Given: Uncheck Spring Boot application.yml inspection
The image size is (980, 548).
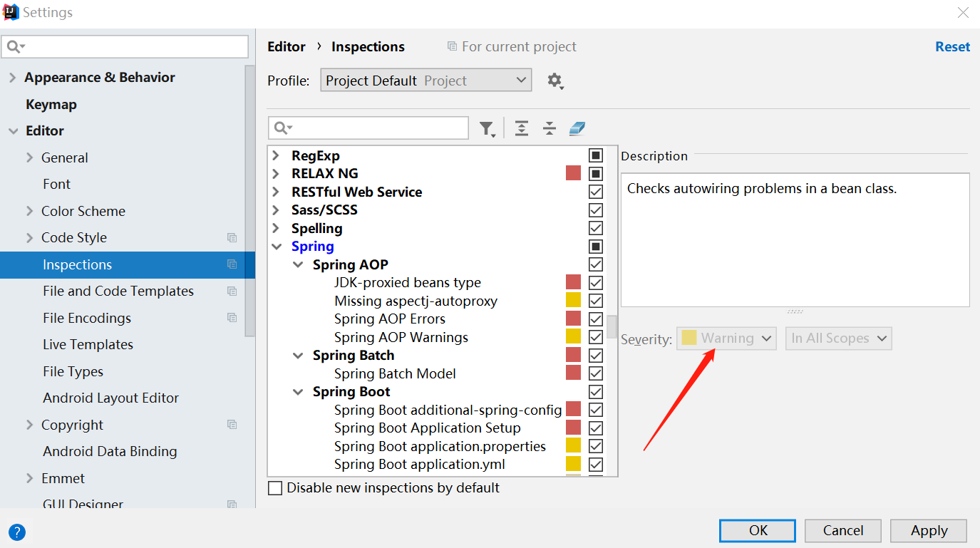Looking at the screenshot, I should tap(596, 464).
